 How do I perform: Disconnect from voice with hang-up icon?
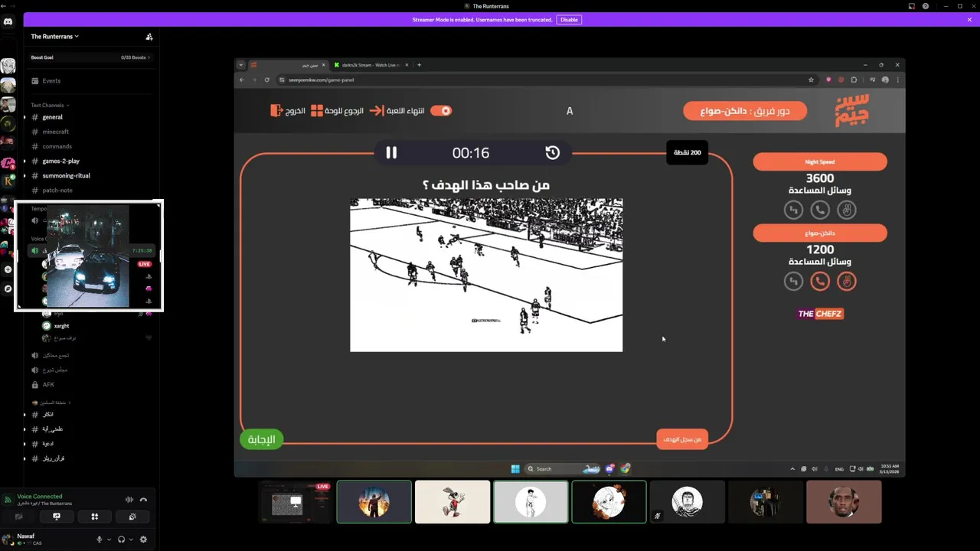click(x=143, y=500)
